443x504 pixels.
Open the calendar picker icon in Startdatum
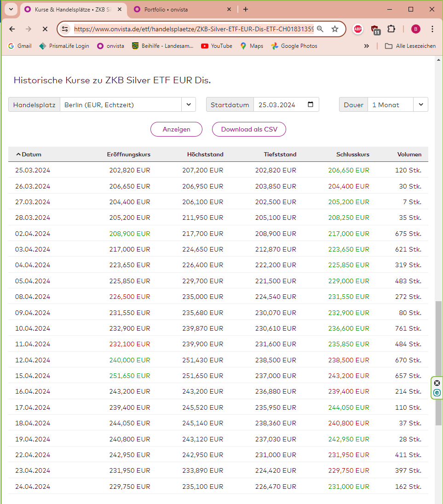click(311, 104)
